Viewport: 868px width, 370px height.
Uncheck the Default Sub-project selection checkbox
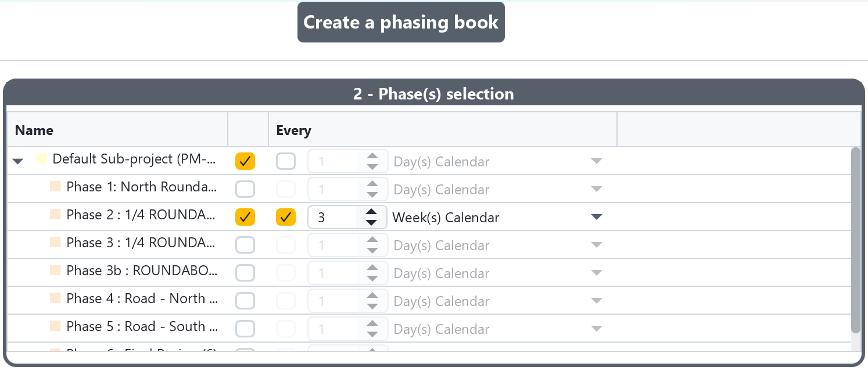(245, 161)
